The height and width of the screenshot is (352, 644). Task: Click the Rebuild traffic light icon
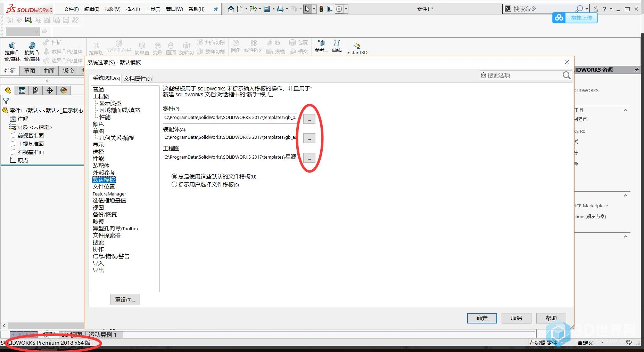click(321, 9)
